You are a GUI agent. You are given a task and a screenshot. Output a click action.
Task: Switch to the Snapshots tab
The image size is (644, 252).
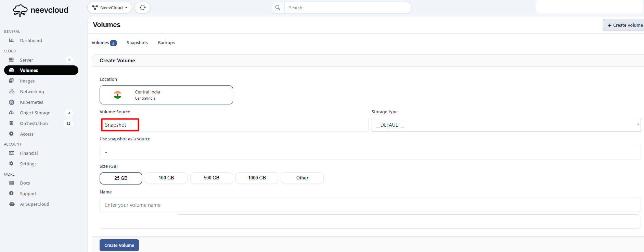coord(137,43)
